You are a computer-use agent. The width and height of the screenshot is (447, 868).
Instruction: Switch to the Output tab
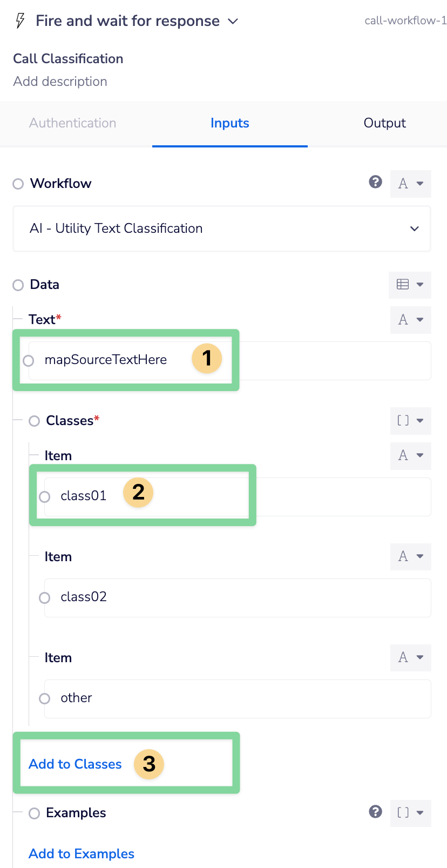click(x=384, y=123)
